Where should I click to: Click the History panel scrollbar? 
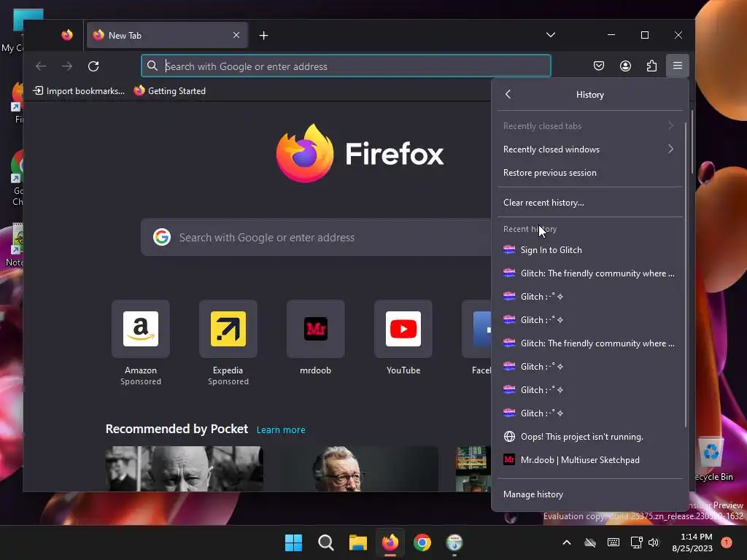[x=686, y=274]
